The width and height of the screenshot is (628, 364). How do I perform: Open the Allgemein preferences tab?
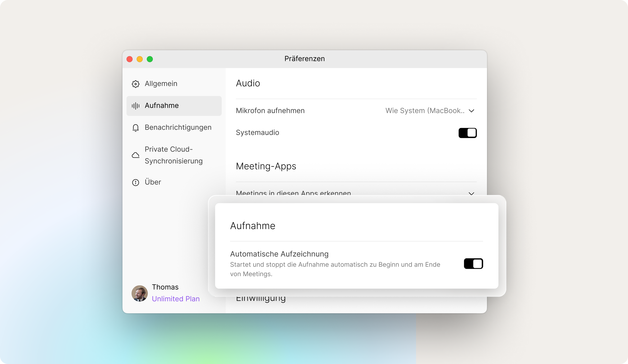161,84
